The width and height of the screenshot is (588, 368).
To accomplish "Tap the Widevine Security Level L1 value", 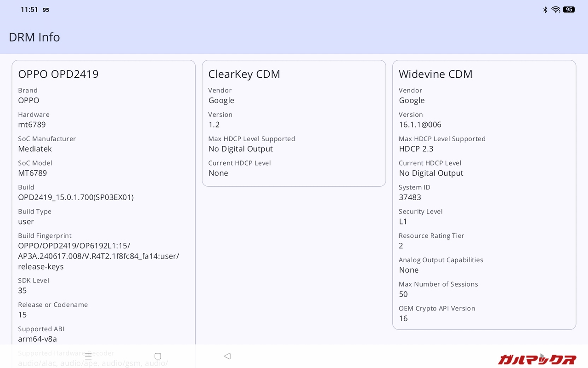I will (x=403, y=222).
